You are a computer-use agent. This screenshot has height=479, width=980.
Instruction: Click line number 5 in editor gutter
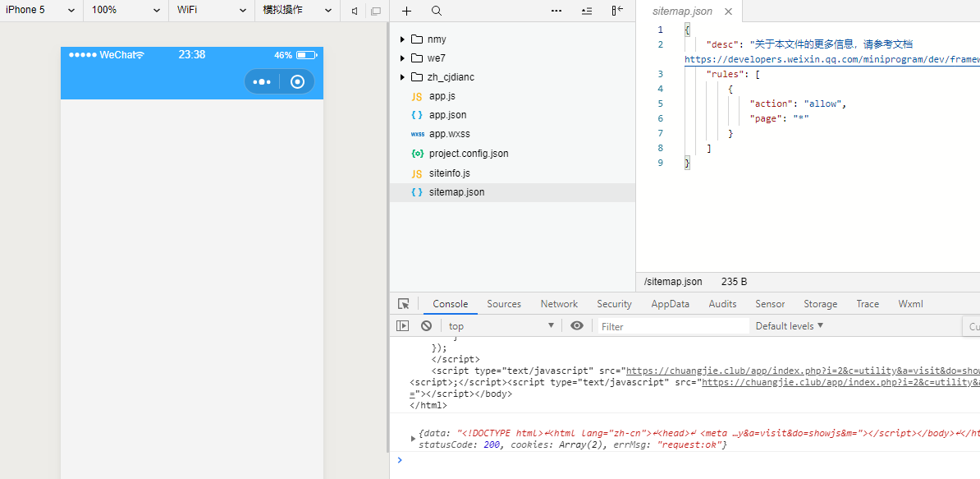pos(661,104)
